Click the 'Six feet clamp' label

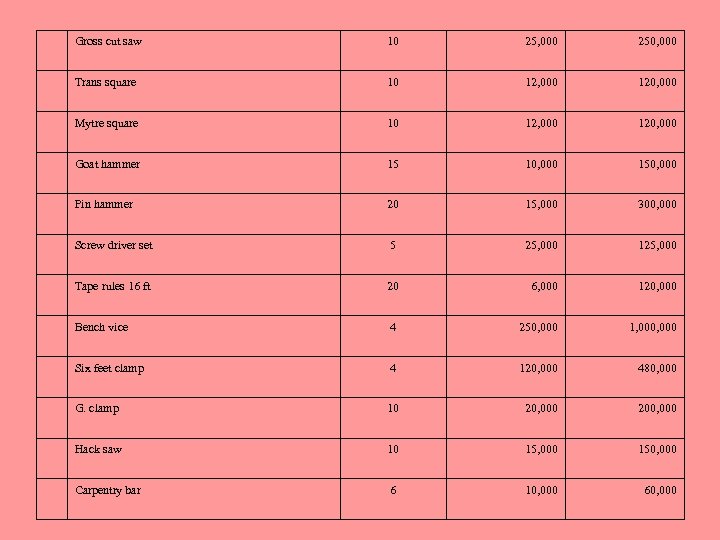pos(110,368)
